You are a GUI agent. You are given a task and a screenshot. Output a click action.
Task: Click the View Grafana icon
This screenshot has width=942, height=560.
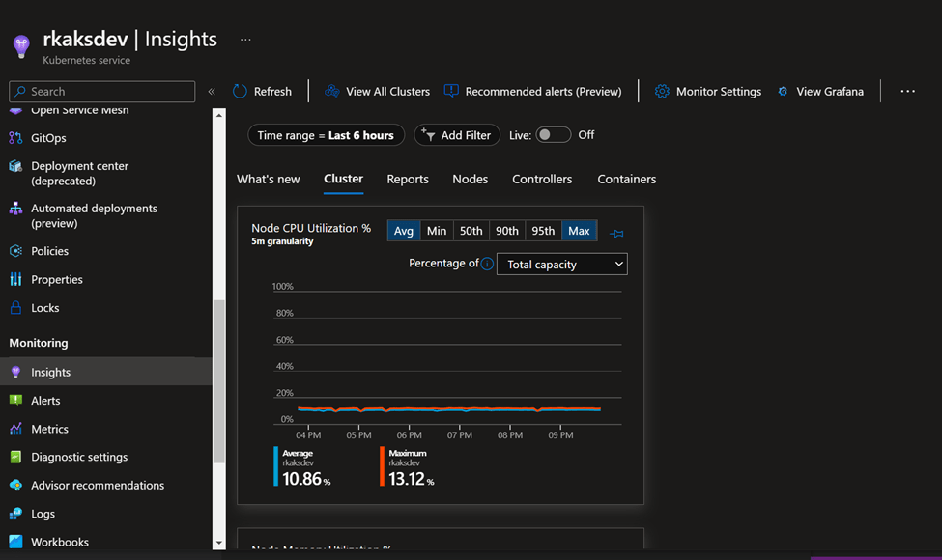(x=783, y=91)
